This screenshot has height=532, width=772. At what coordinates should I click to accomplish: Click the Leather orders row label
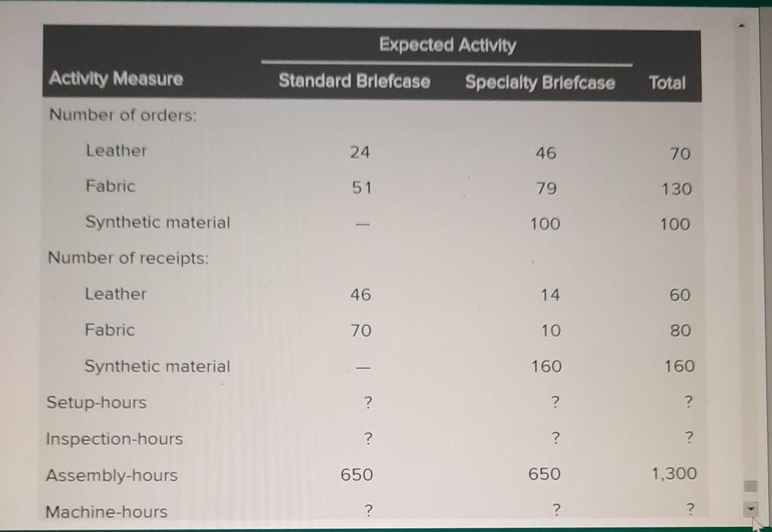117,151
